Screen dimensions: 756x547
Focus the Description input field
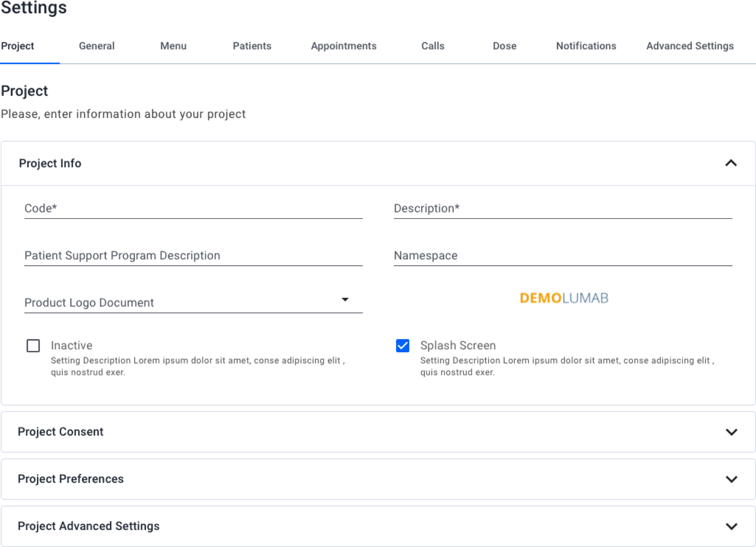click(563, 209)
